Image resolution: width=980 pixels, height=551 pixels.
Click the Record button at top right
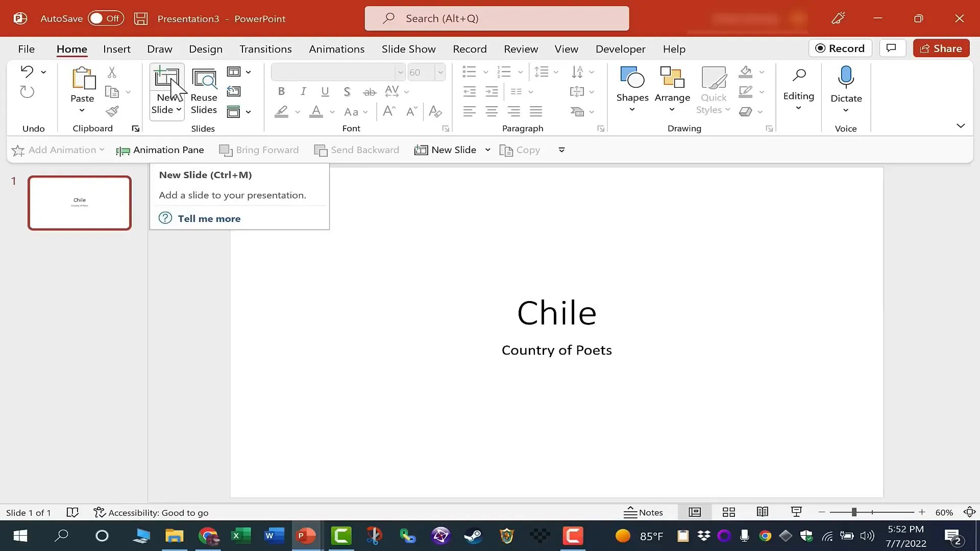(840, 48)
